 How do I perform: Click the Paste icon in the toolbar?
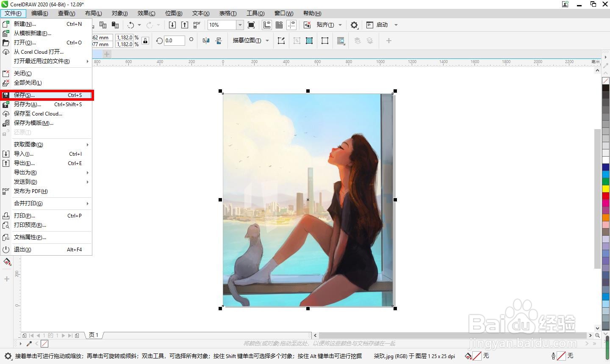coord(115,25)
